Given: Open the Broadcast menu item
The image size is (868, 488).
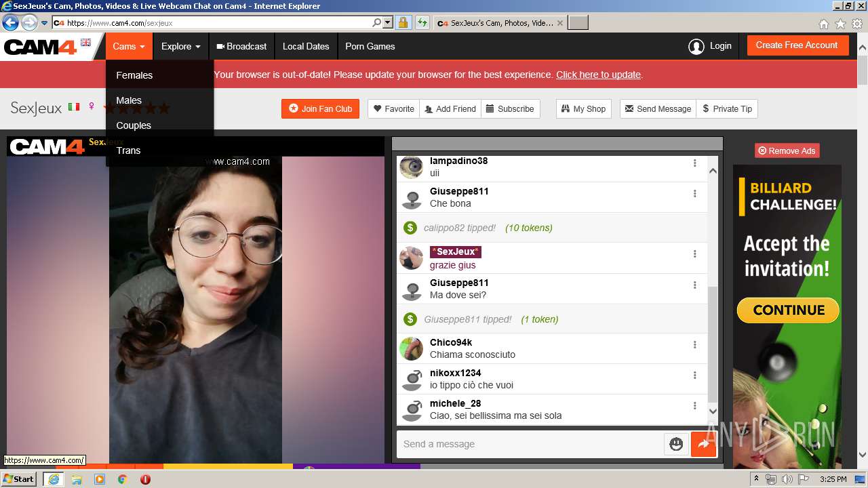Looking at the screenshot, I should [241, 47].
